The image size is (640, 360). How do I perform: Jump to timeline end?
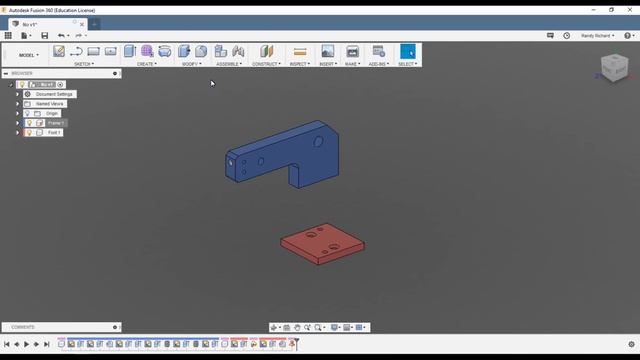click(47, 344)
